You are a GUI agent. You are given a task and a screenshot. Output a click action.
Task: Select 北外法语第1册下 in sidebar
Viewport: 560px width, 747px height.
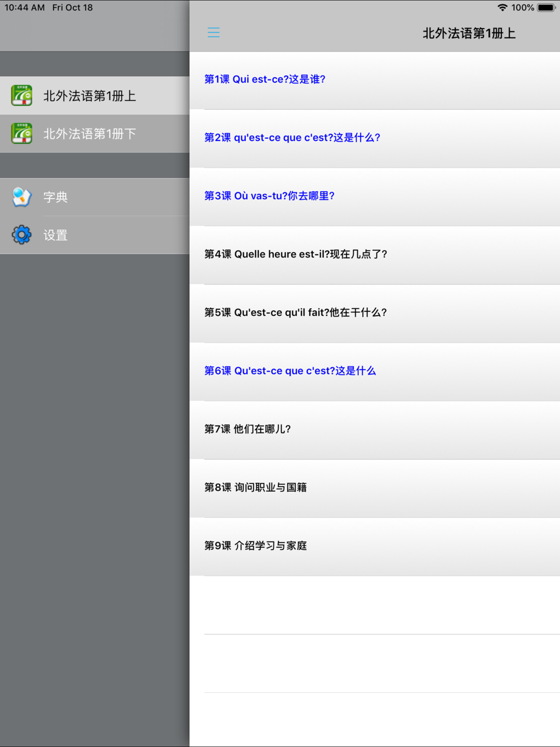click(95, 134)
